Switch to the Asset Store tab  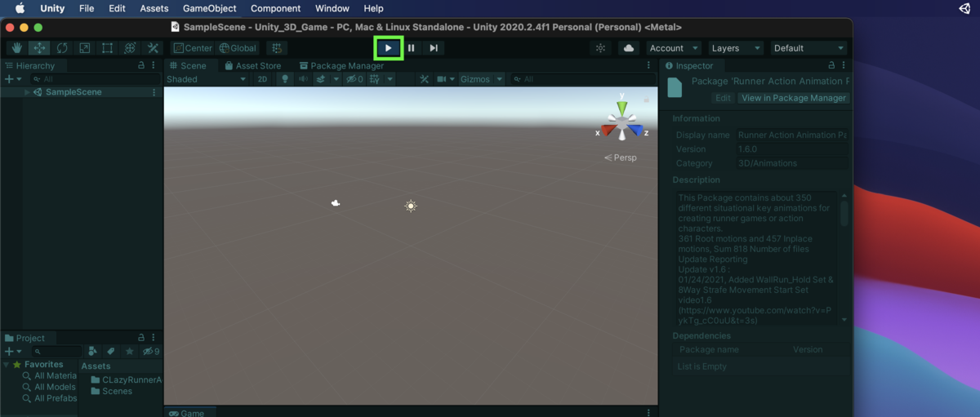click(253, 66)
